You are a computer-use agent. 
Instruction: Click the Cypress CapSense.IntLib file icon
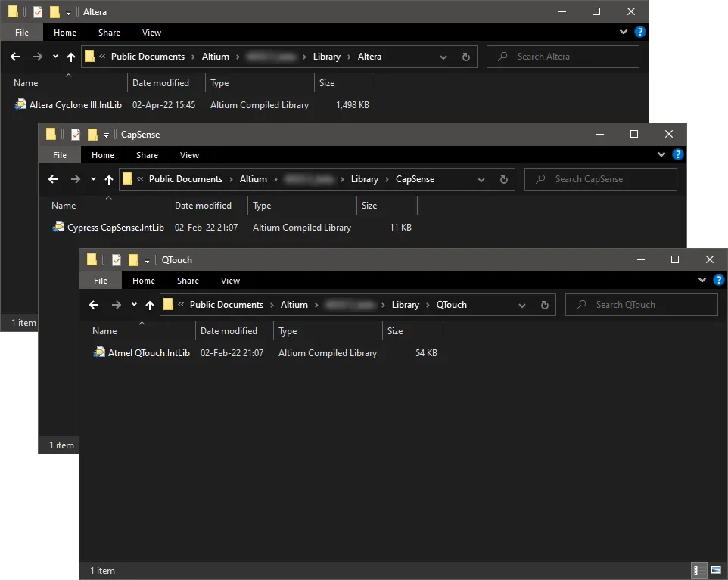[x=58, y=227]
